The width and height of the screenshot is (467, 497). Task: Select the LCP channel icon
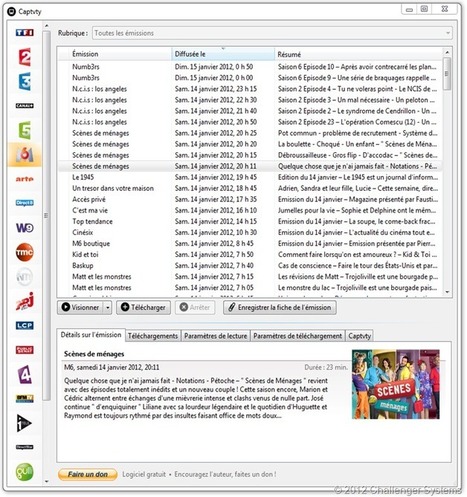coord(25,325)
